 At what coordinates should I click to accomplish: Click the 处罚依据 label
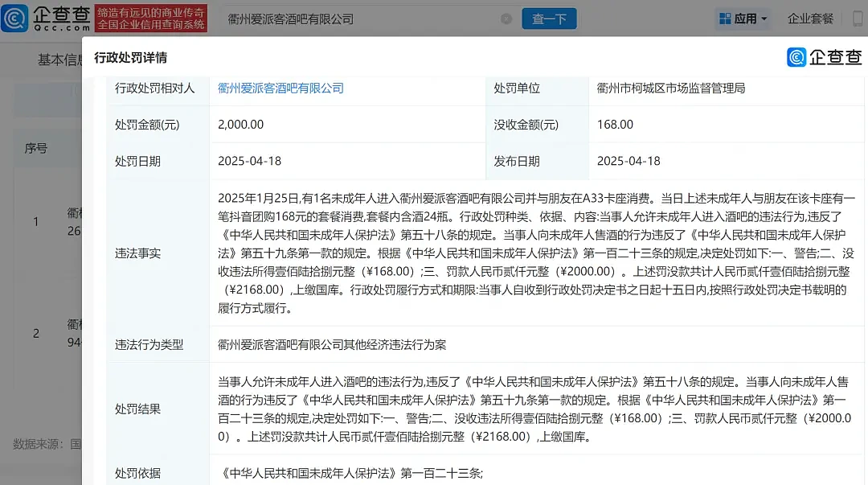point(138,474)
